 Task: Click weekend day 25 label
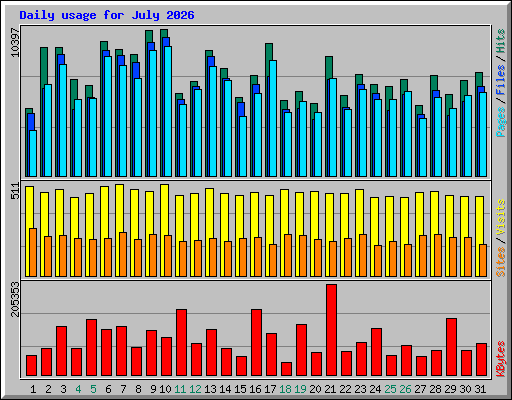tap(390, 389)
